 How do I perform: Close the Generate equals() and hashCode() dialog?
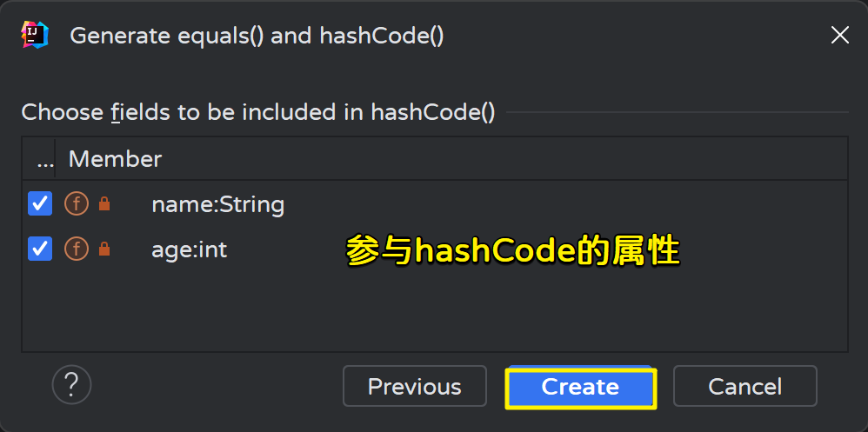(839, 35)
